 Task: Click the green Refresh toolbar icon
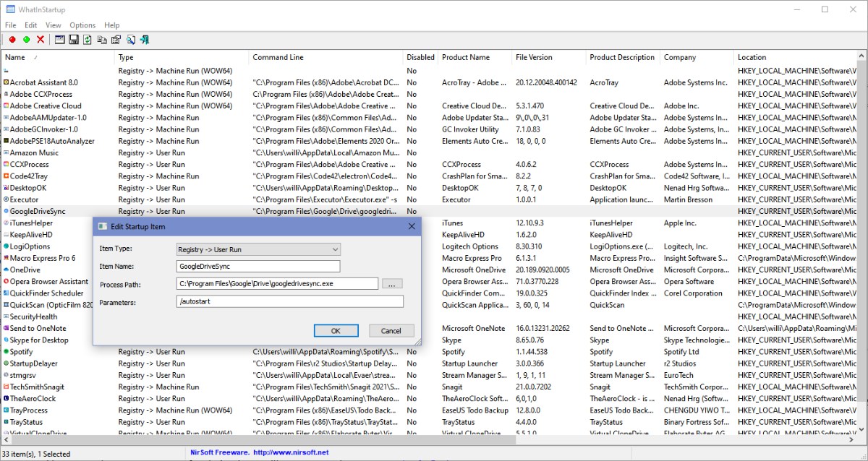pos(87,40)
